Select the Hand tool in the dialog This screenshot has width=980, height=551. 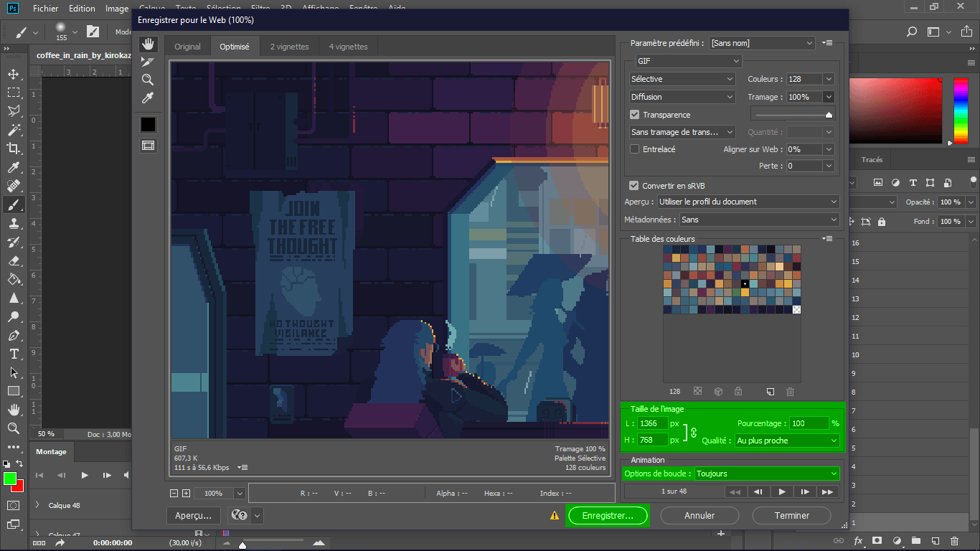(148, 44)
